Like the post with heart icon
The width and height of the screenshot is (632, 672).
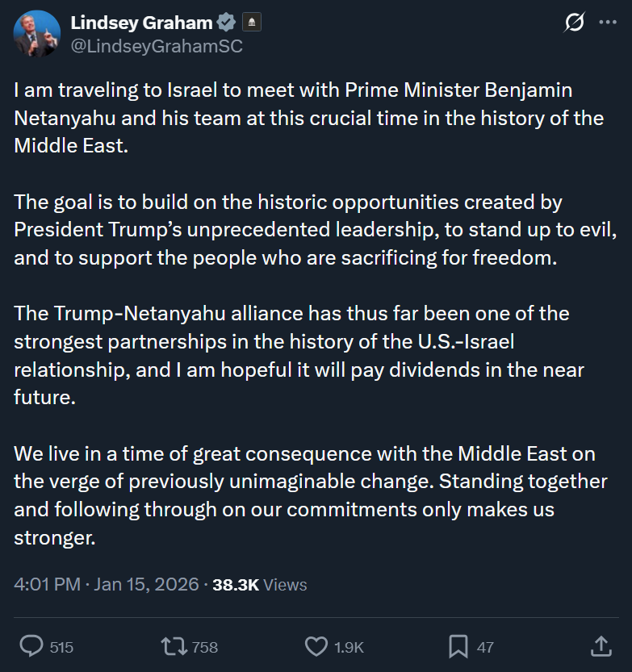(x=316, y=646)
